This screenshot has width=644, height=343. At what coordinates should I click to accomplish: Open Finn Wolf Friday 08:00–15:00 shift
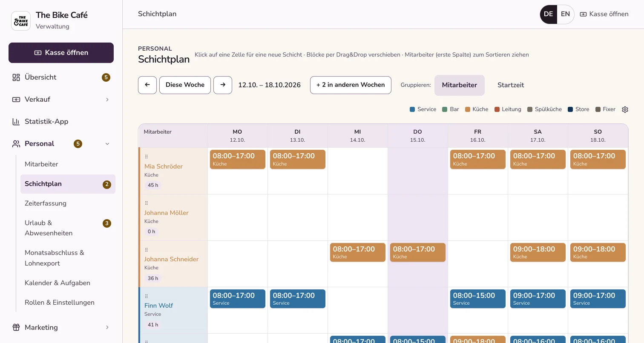coord(478,299)
